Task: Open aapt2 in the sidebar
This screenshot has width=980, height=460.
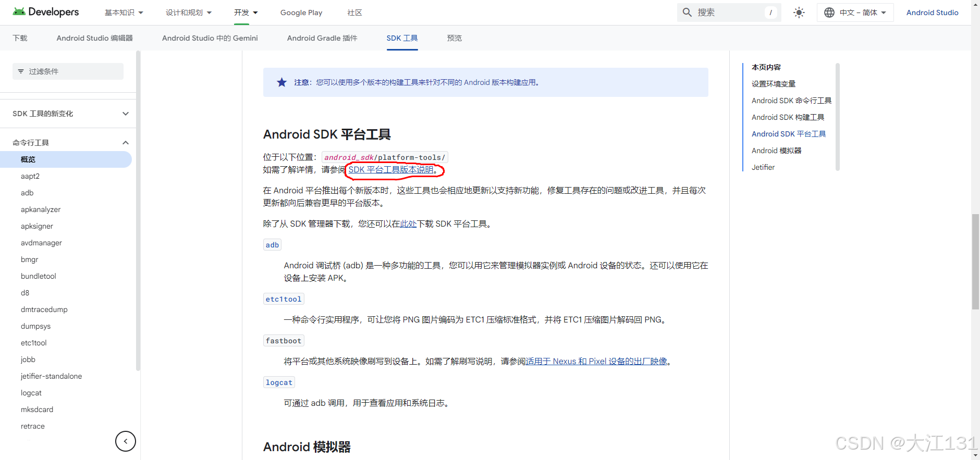Action: click(30, 176)
